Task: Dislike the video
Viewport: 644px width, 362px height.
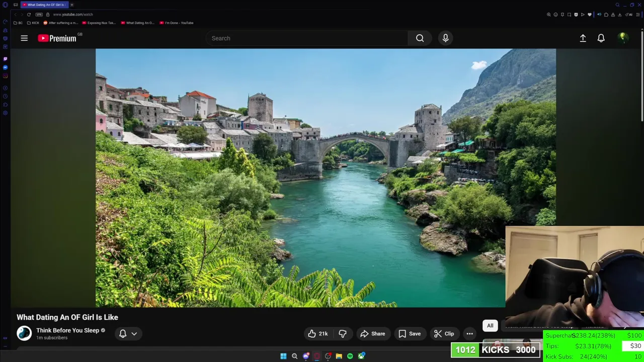Action: point(343,334)
